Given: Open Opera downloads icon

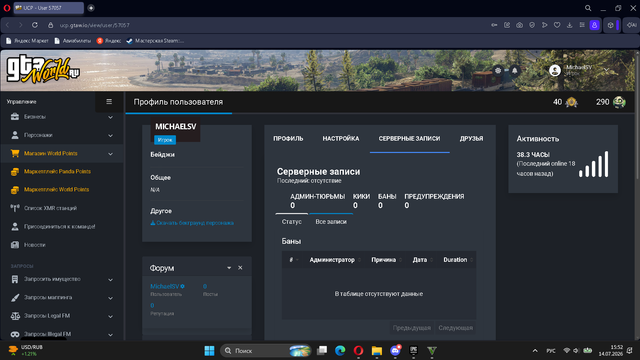Looking at the screenshot, I should coord(569,25).
